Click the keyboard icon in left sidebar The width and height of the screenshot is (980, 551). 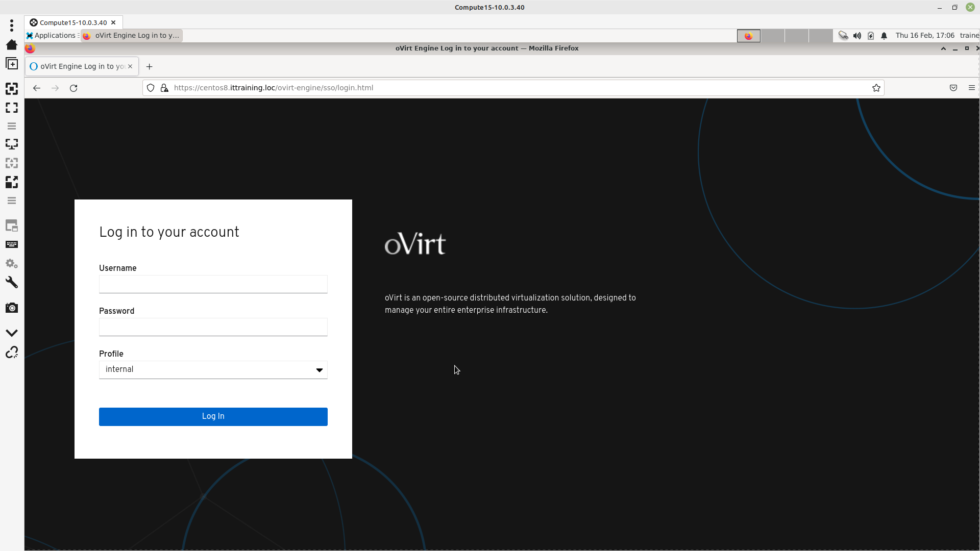(x=11, y=244)
